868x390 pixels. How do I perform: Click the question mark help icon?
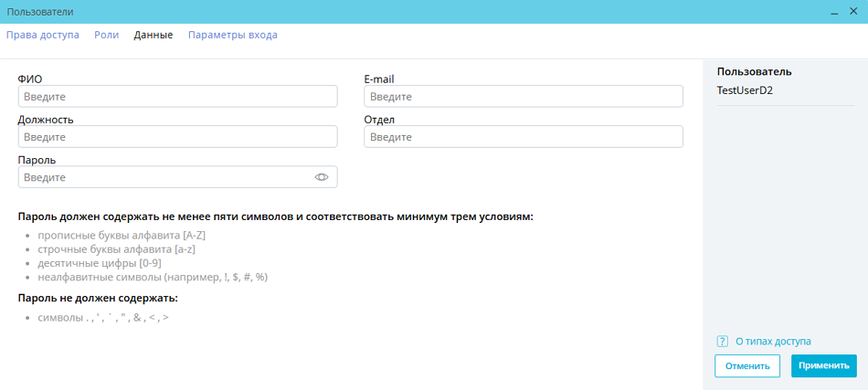coord(722,342)
